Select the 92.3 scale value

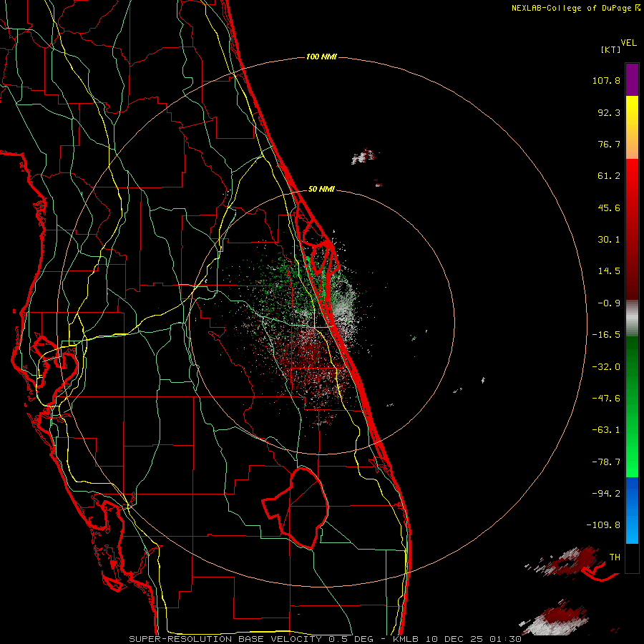coord(609,112)
